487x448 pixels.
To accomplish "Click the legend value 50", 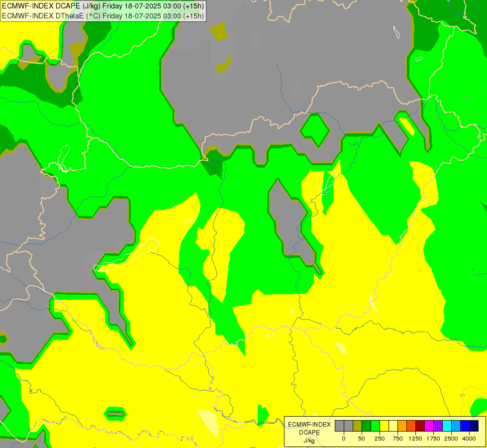I will coord(362,439).
